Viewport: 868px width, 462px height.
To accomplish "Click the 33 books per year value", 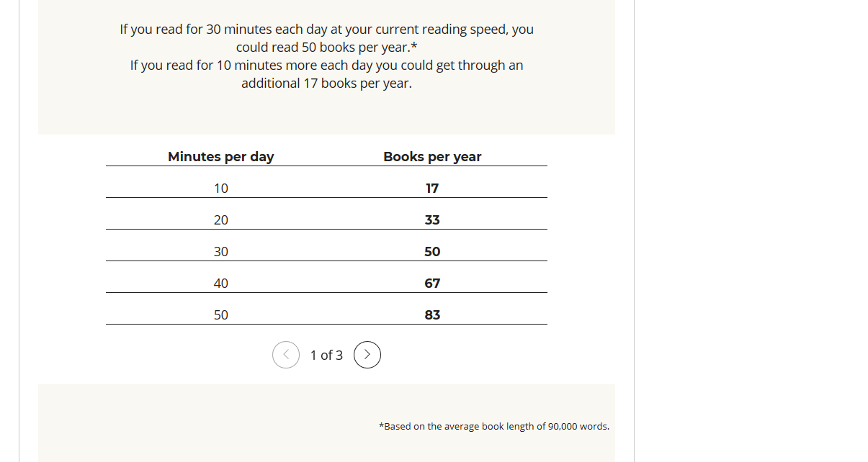I will pyautogui.click(x=432, y=220).
